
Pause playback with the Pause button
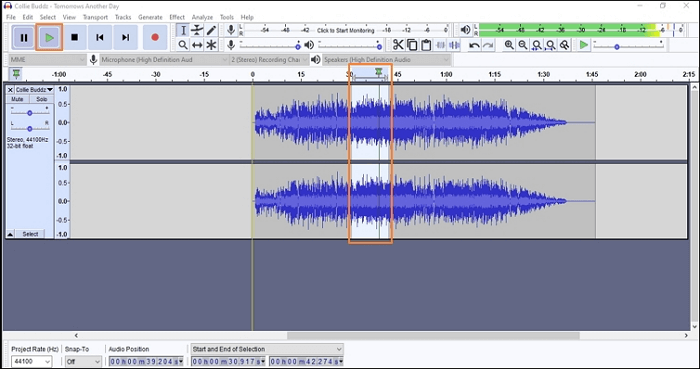pyautogui.click(x=24, y=37)
